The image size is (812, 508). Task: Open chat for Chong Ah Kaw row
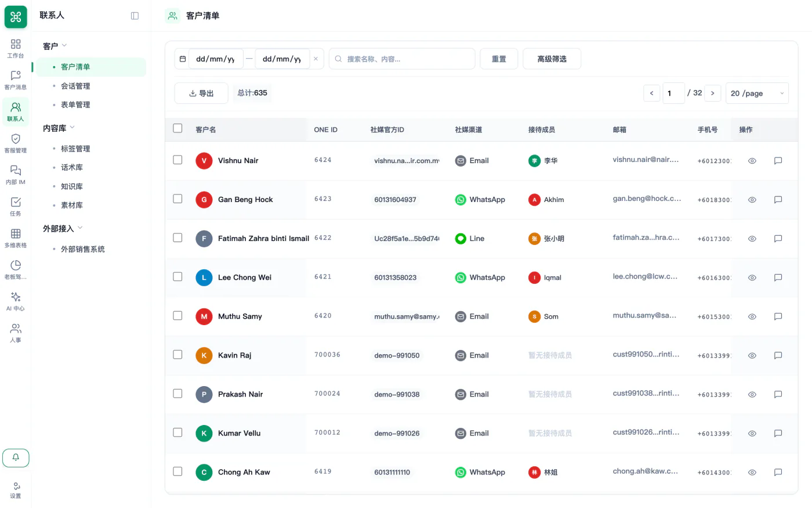click(778, 472)
